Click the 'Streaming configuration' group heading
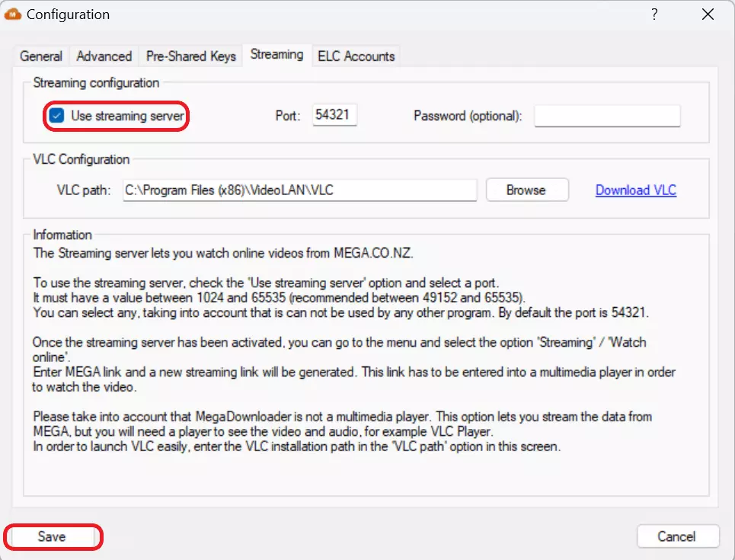This screenshot has width=735, height=560. (x=96, y=83)
